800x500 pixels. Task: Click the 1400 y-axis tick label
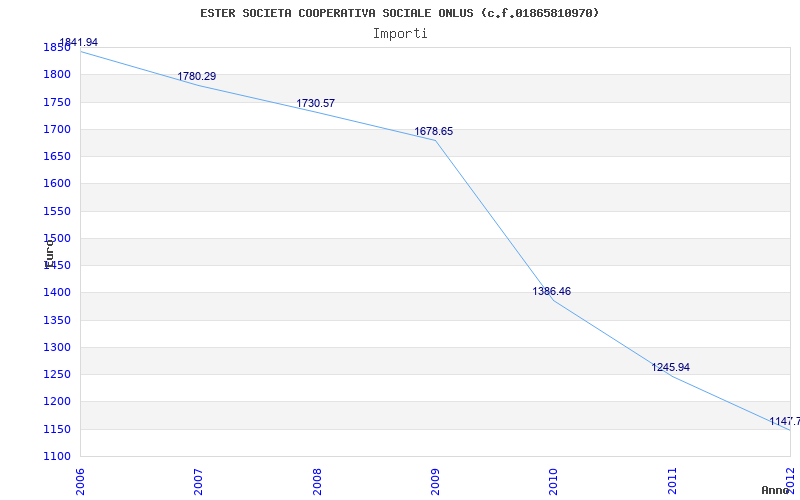click(x=57, y=293)
